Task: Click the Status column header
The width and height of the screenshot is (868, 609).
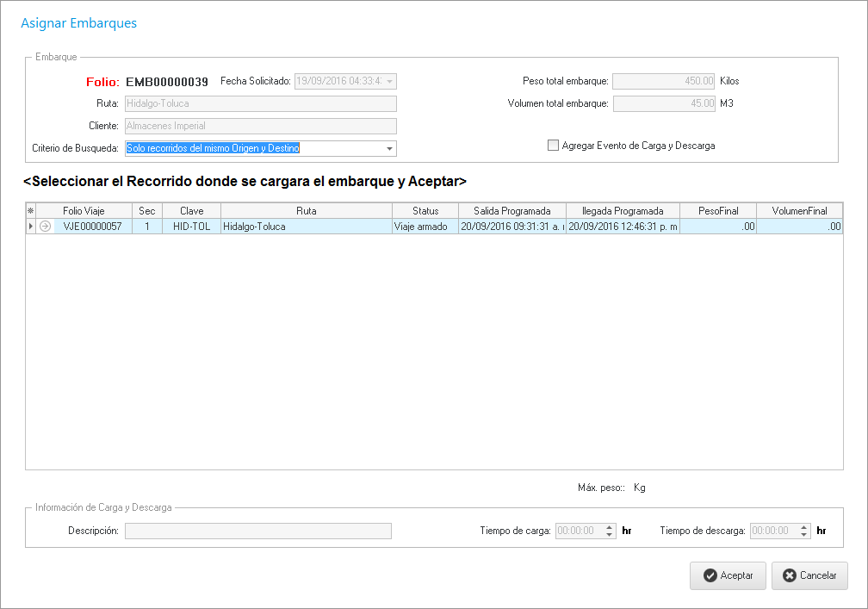Action: [x=425, y=211]
